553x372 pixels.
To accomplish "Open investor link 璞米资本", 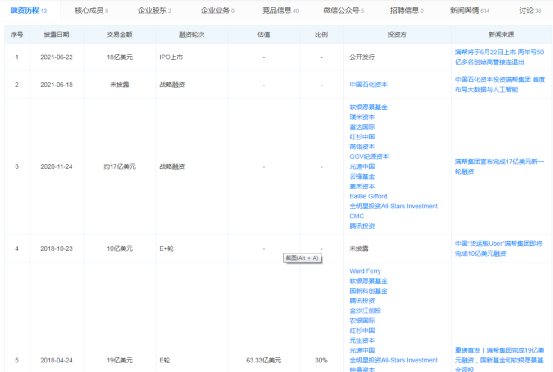I will click(x=362, y=117).
